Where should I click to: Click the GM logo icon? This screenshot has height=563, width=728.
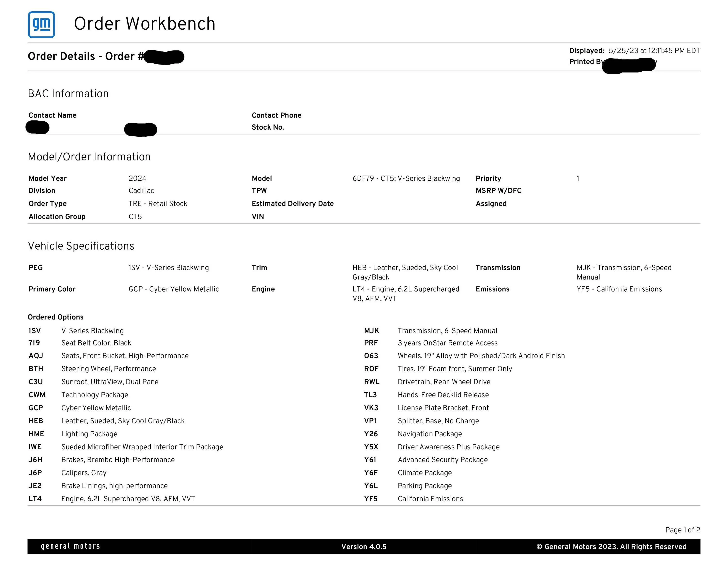click(x=41, y=25)
